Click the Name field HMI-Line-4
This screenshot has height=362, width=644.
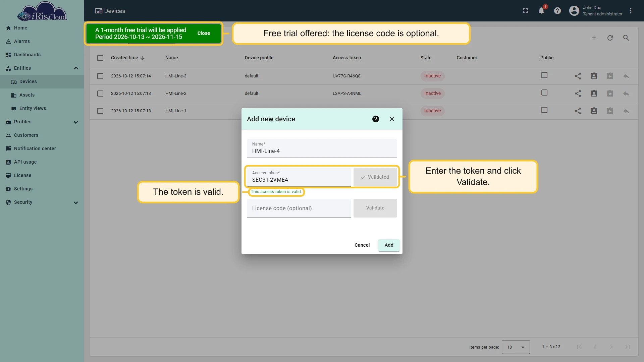pos(322,148)
